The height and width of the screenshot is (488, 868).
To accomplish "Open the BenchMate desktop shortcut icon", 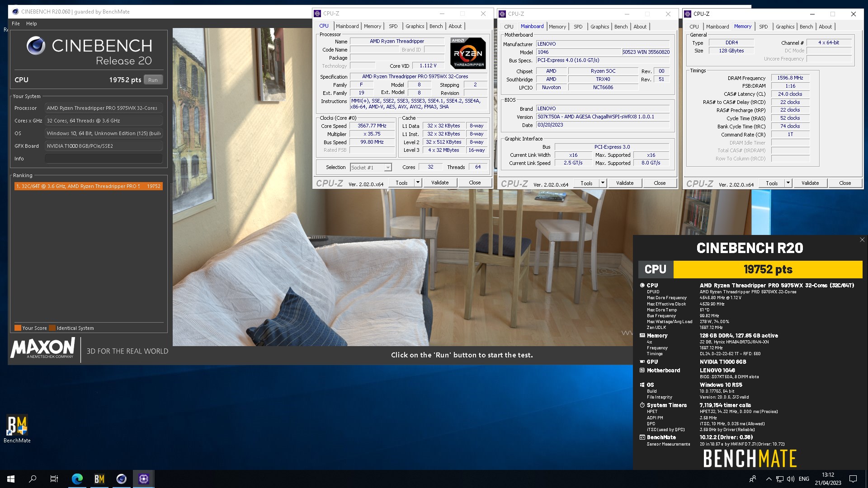I will point(17,429).
